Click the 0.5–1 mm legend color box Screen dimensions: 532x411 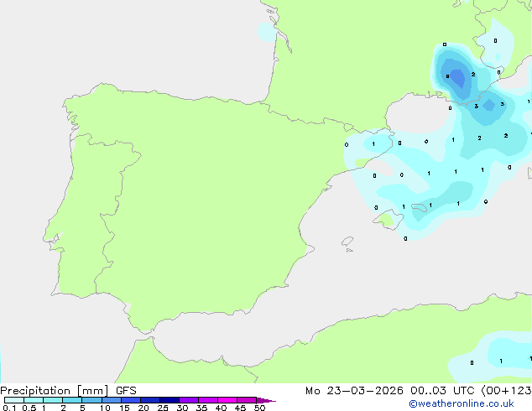tap(34, 400)
